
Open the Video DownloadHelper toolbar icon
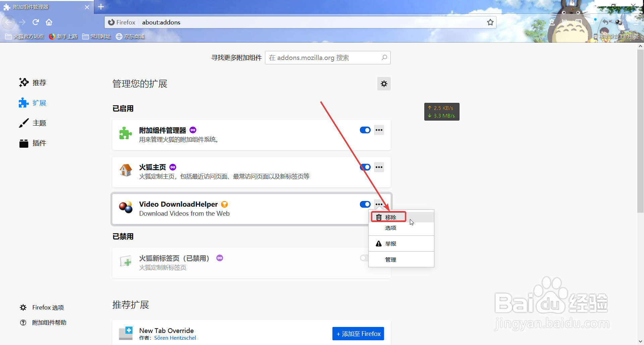coord(619,22)
